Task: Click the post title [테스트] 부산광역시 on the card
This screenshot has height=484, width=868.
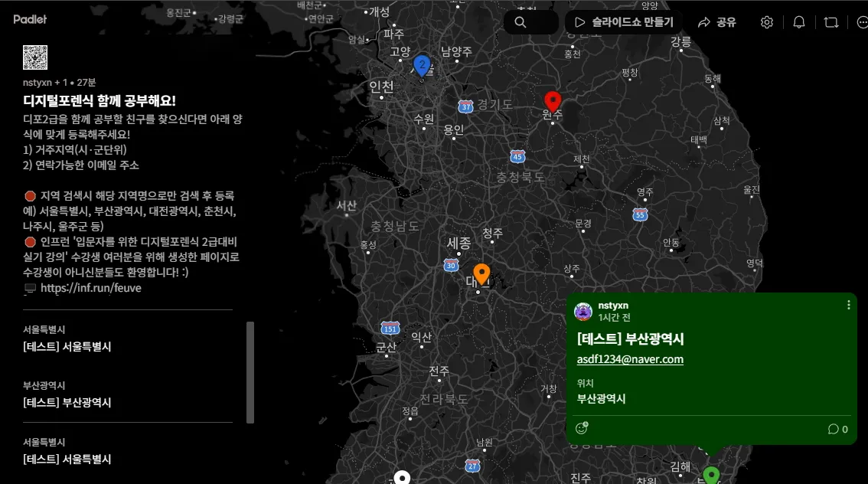Action: 631,339
